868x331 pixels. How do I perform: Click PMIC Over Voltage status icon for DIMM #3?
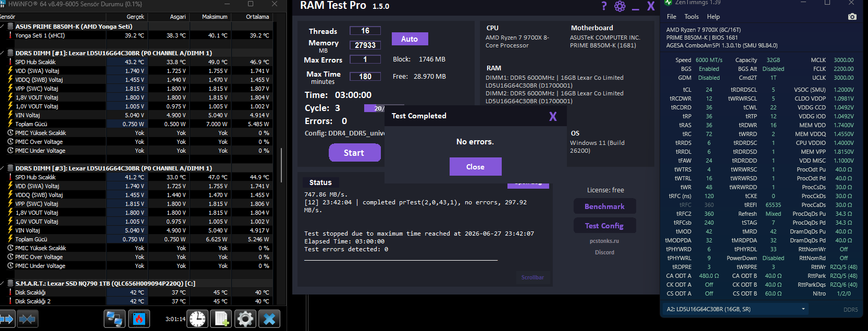point(10,256)
